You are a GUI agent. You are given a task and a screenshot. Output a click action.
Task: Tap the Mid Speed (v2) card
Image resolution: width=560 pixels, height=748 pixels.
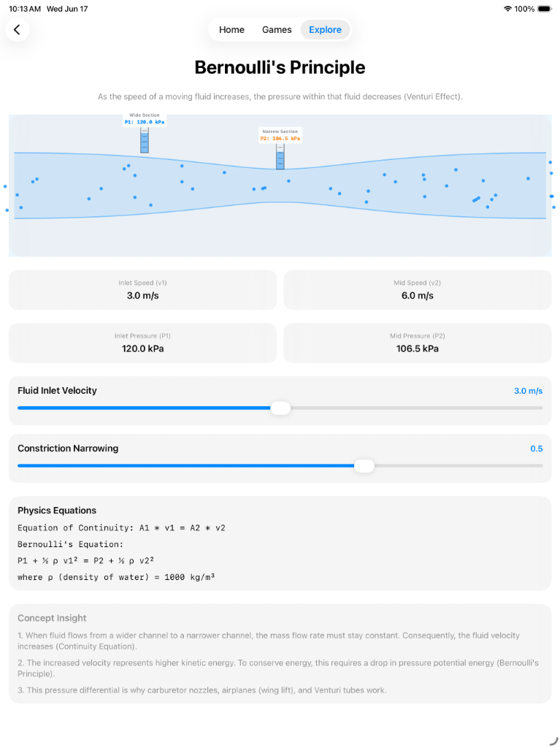click(418, 290)
